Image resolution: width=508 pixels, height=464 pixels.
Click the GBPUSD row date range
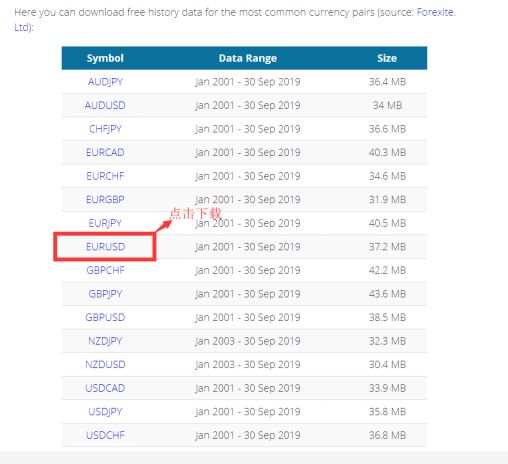click(x=248, y=317)
